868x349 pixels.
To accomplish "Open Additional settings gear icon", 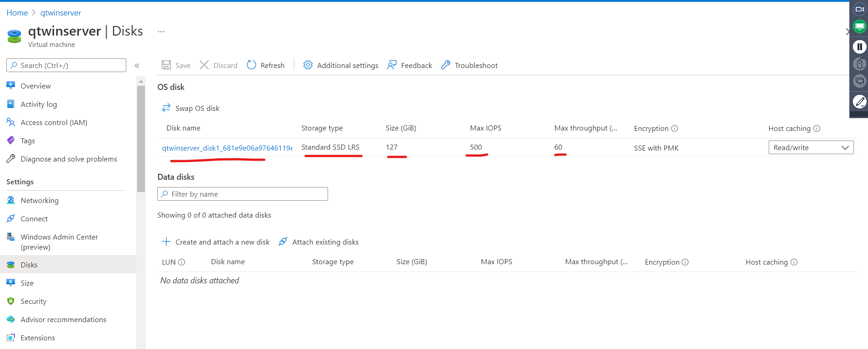I will coord(308,65).
